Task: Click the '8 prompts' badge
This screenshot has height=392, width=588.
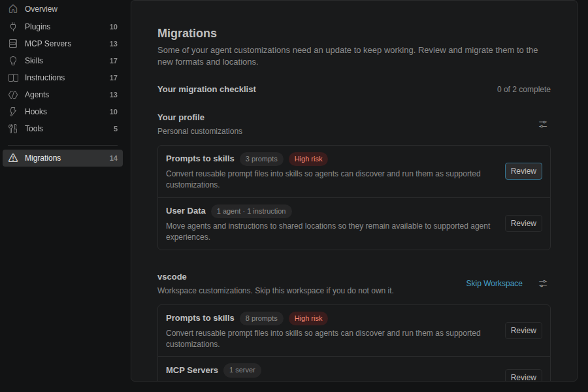Action: tap(261, 318)
